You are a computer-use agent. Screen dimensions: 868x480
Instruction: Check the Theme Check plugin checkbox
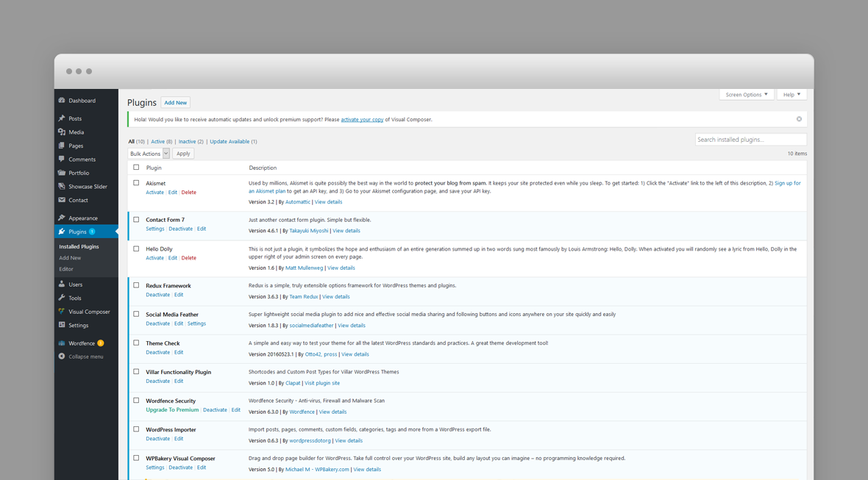136,343
